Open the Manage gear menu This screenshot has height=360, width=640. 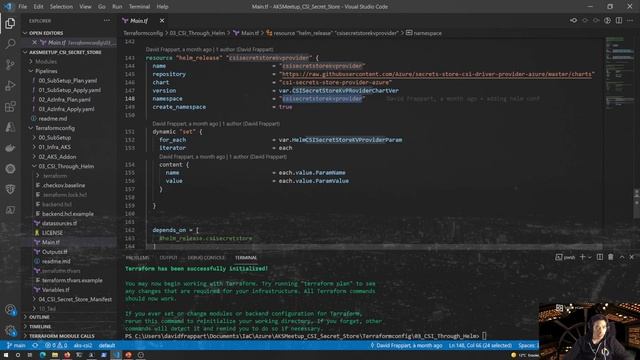tap(10, 330)
